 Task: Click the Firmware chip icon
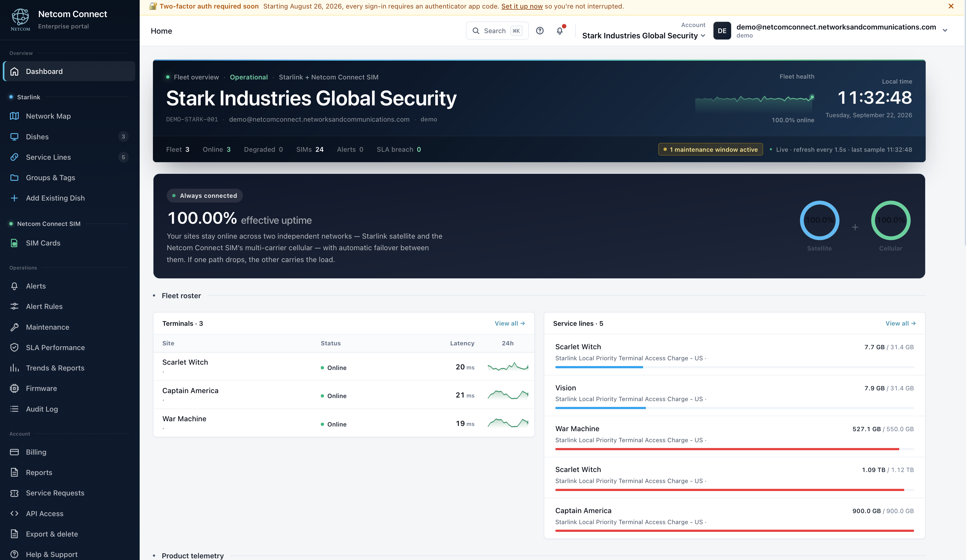click(15, 388)
